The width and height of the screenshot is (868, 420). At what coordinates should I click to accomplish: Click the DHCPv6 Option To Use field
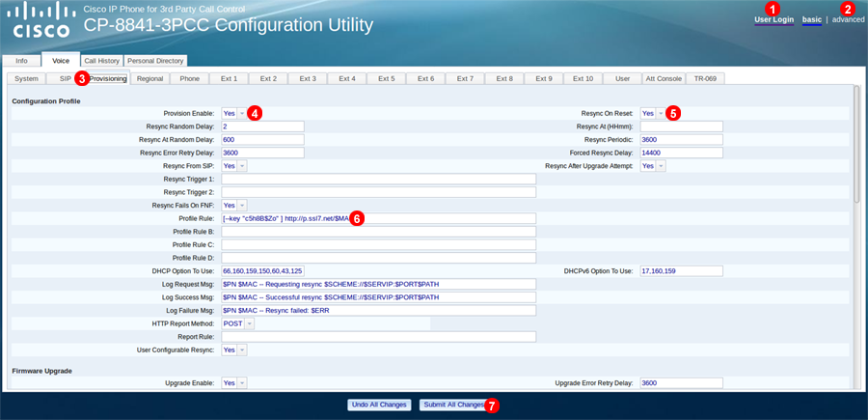(682, 271)
